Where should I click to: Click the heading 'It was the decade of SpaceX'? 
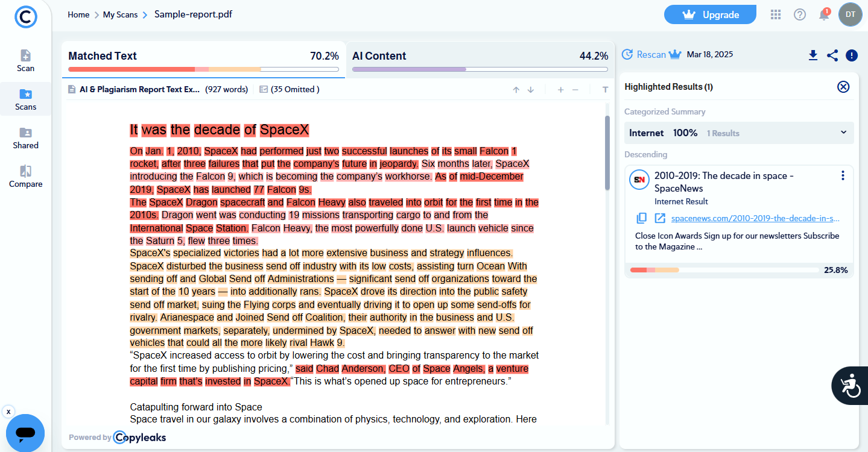220,130
